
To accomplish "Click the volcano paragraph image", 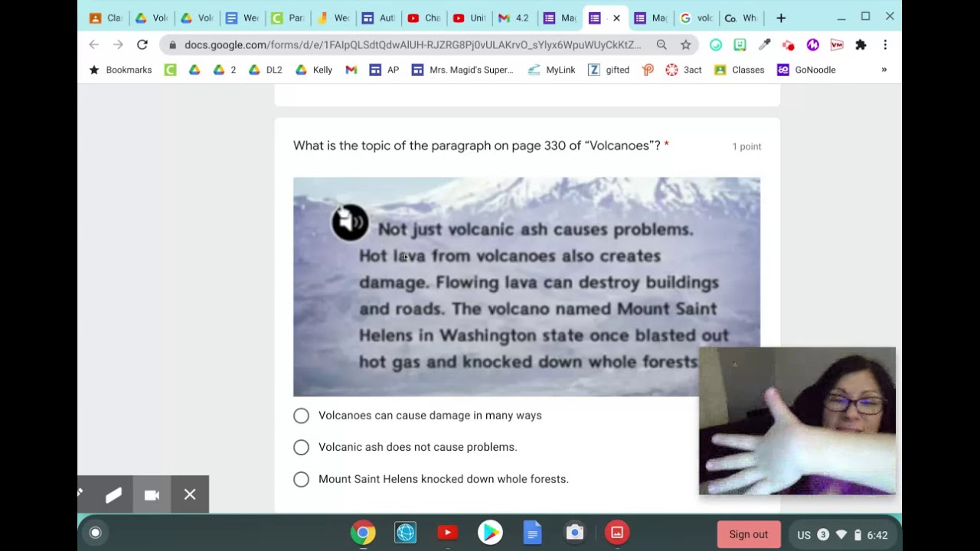I will click(527, 286).
